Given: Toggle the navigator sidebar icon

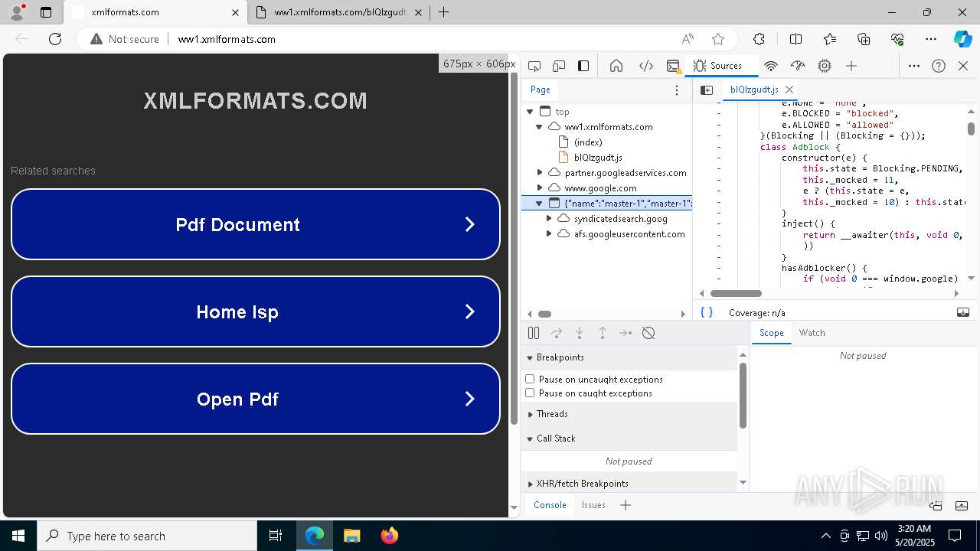Looking at the screenshot, I should pyautogui.click(x=707, y=90).
